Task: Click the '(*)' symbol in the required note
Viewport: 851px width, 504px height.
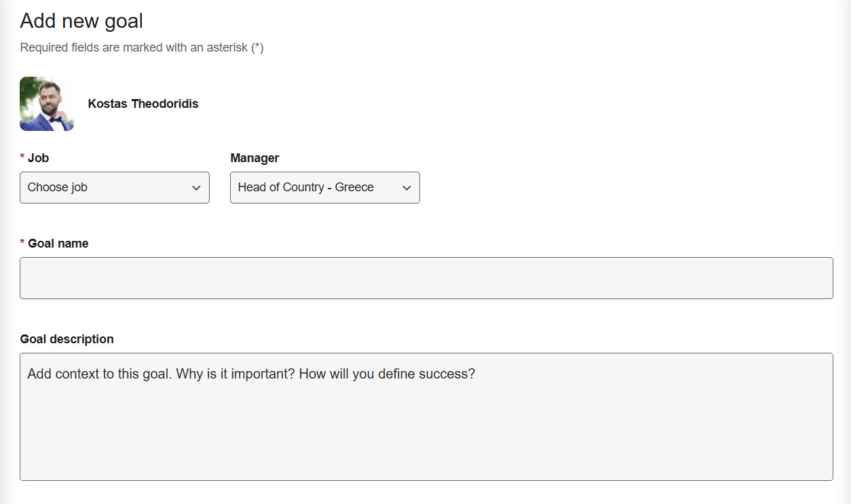Action: click(257, 47)
